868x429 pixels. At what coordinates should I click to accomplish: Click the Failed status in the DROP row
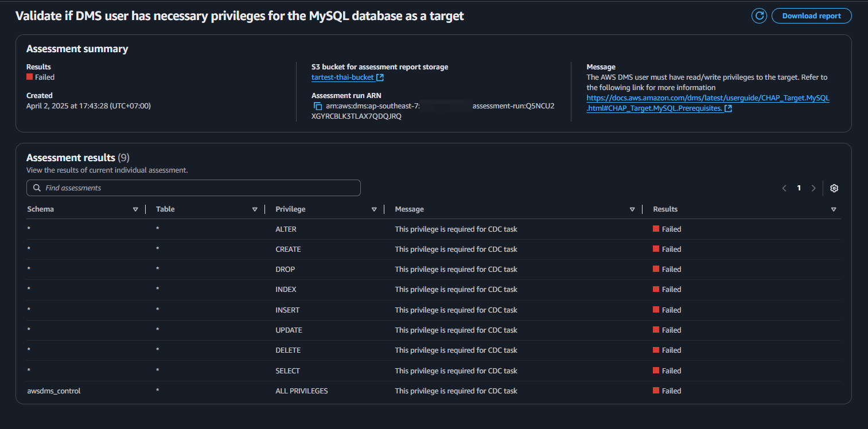click(x=667, y=270)
